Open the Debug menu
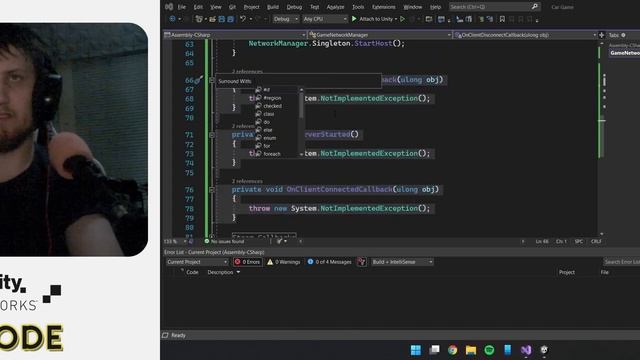This screenshot has width=640, height=360. [x=294, y=7]
